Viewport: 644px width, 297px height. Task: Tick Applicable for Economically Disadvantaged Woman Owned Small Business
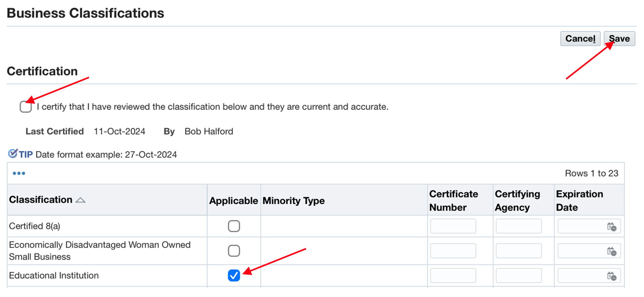(x=234, y=251)
